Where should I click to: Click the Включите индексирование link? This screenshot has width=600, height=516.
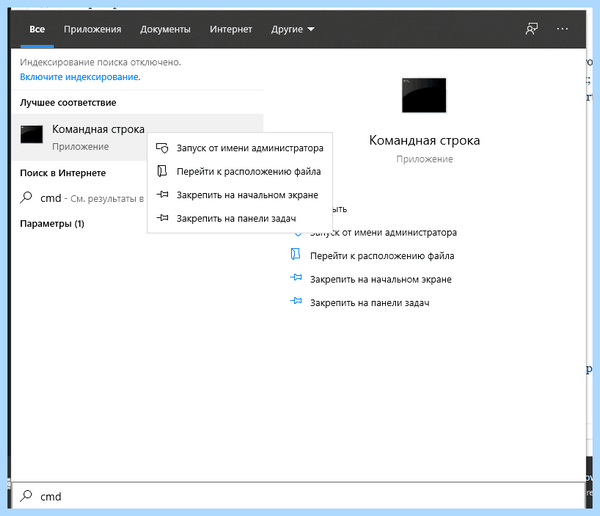(x=80, y=77)
